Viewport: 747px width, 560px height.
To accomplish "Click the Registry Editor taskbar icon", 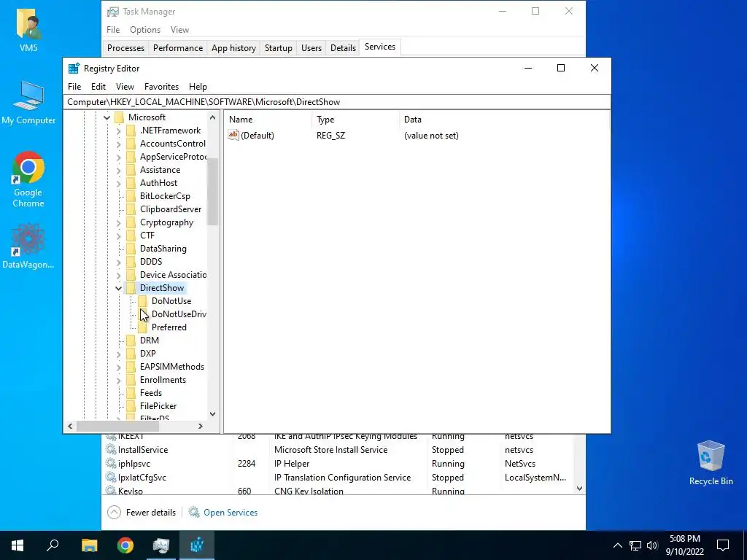I will click(197, 545).
